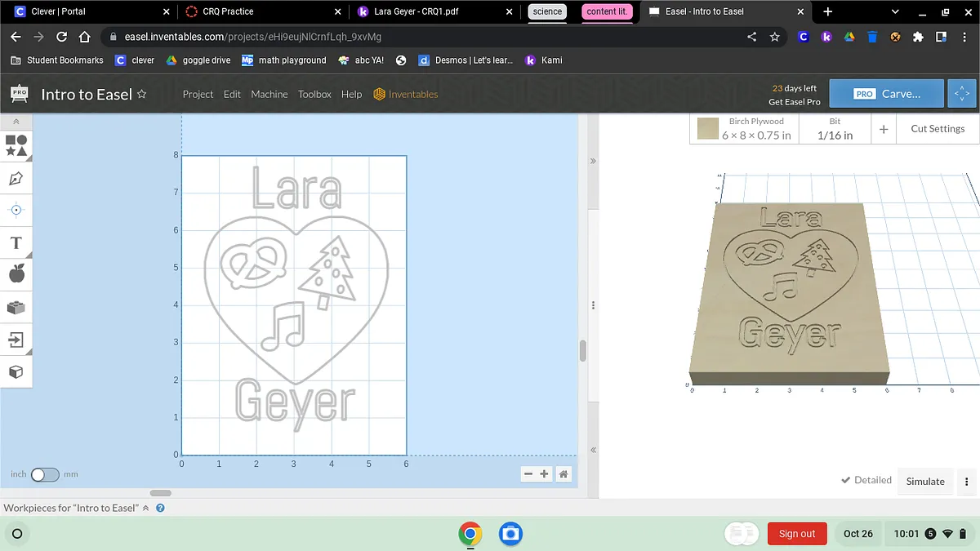Click the Birch Plywood material swatch
The height and width of the screenshot is (551, 980).
point(708,129)
